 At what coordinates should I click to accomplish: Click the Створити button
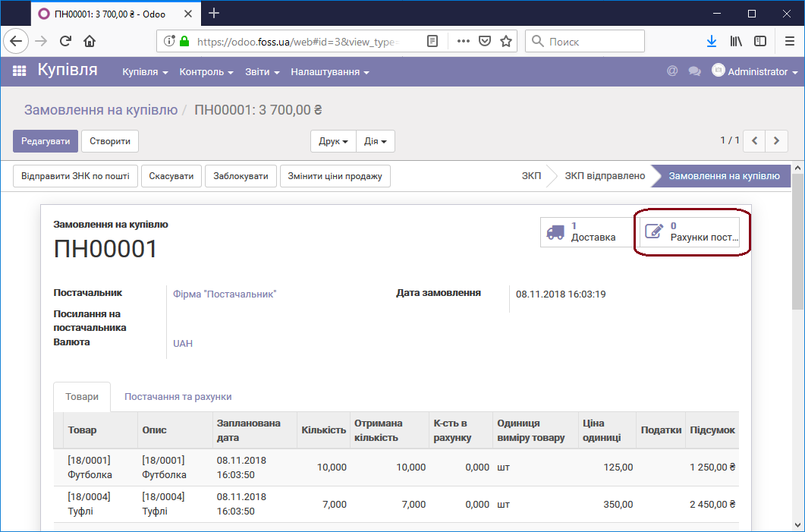pos(110,141)
